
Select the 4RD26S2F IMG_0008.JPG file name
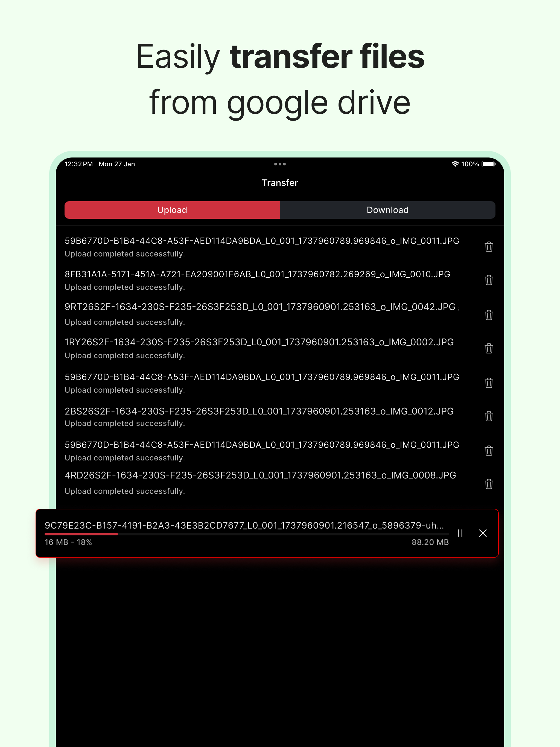pyautogui.click(x=260, y=475)
